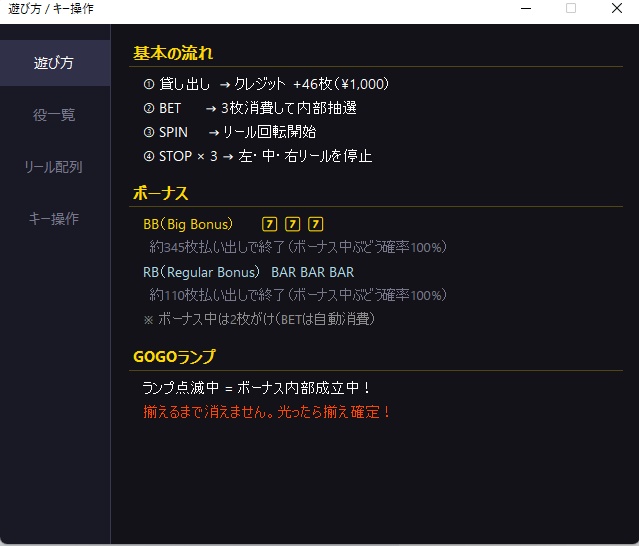
Task: Select the 遊び方 sidebar tab
Action: tap(55, 63)
